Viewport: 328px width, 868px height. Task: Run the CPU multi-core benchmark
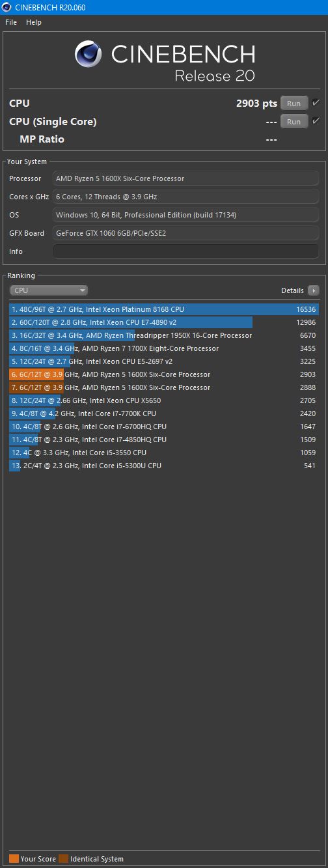294,103
